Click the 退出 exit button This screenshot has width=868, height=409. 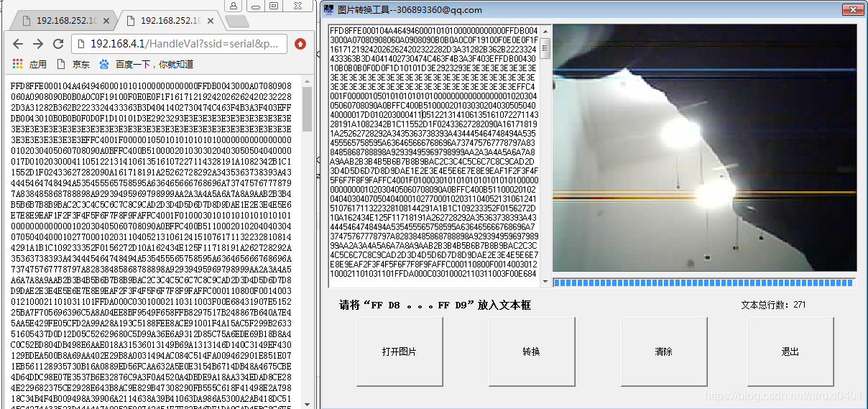[x=790, y=351]
